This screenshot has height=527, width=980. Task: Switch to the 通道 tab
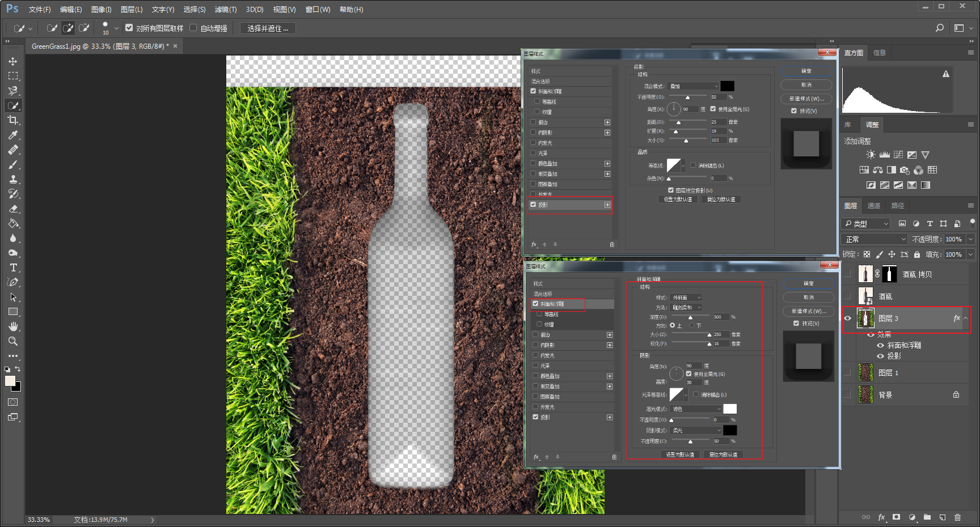[x=874, y=206]
